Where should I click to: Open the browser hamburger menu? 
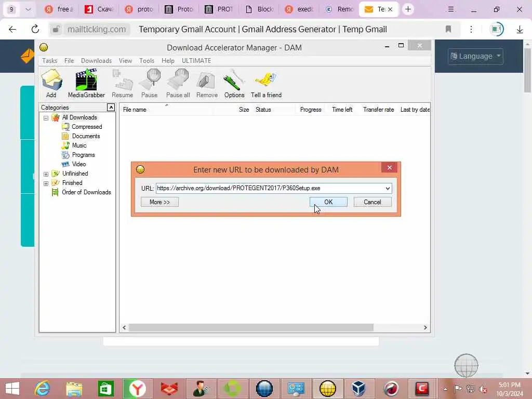[450, 9]
